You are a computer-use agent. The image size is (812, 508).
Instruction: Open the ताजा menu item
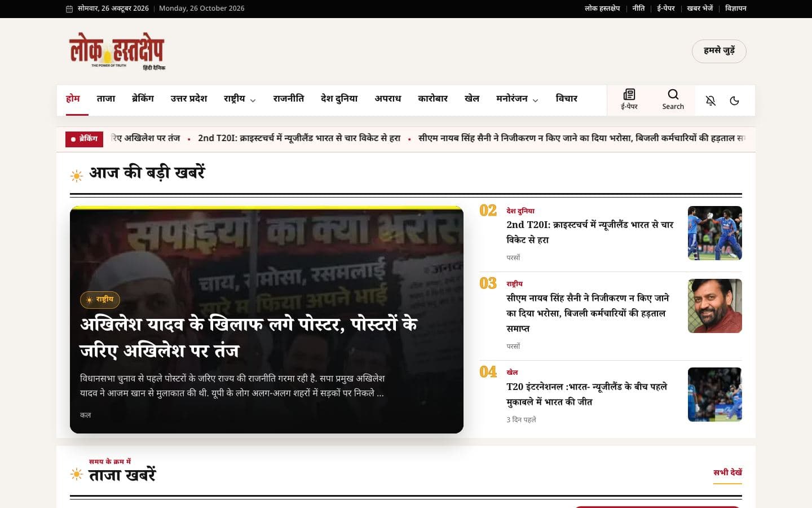[x=105, y=99]
